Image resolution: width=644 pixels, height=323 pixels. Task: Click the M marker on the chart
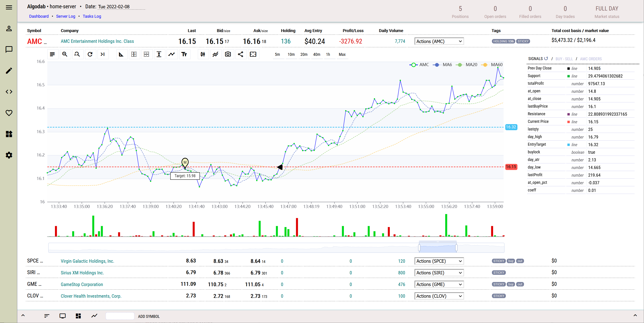[x=185, y=163]
